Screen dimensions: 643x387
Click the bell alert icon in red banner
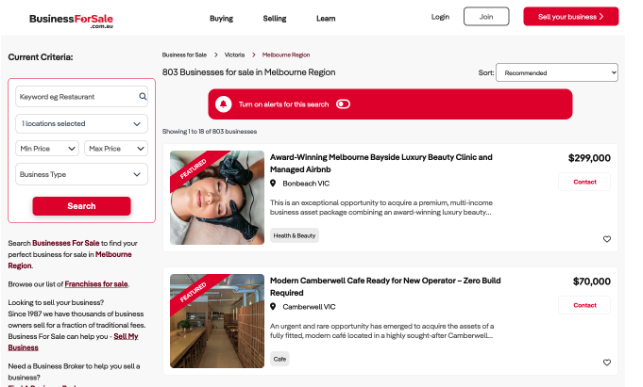point(223,104)
